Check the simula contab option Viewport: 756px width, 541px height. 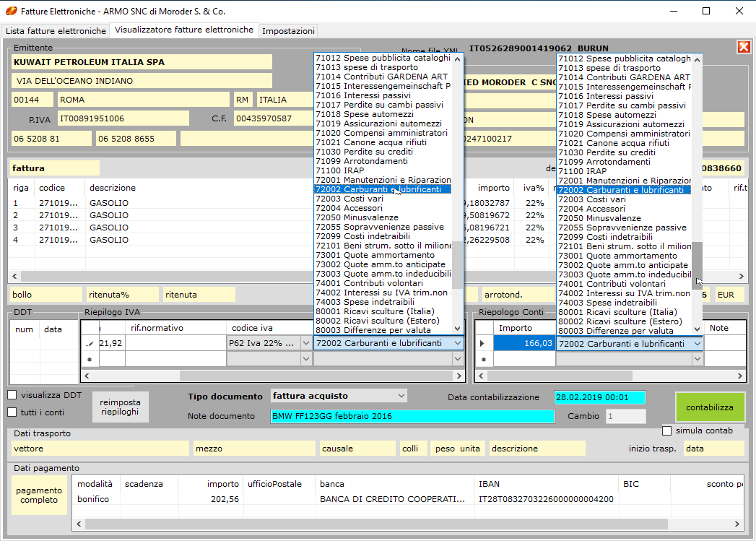tap(667, 431)
